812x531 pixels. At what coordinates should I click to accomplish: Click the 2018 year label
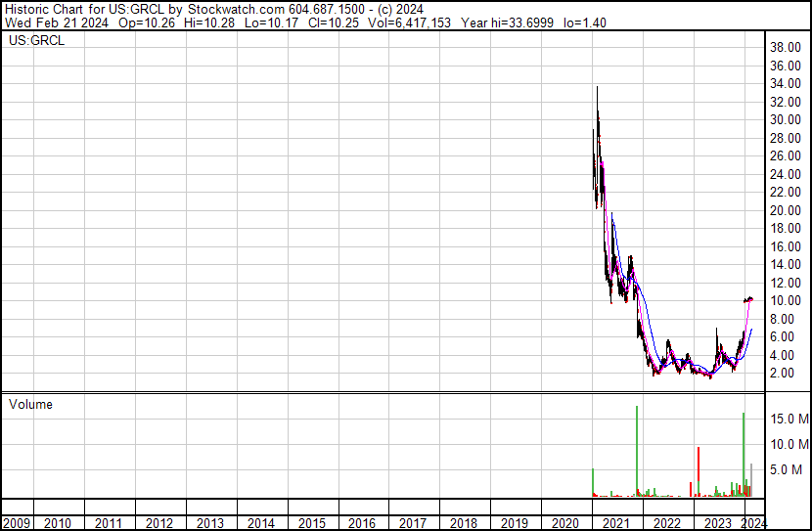click(464, 523)
